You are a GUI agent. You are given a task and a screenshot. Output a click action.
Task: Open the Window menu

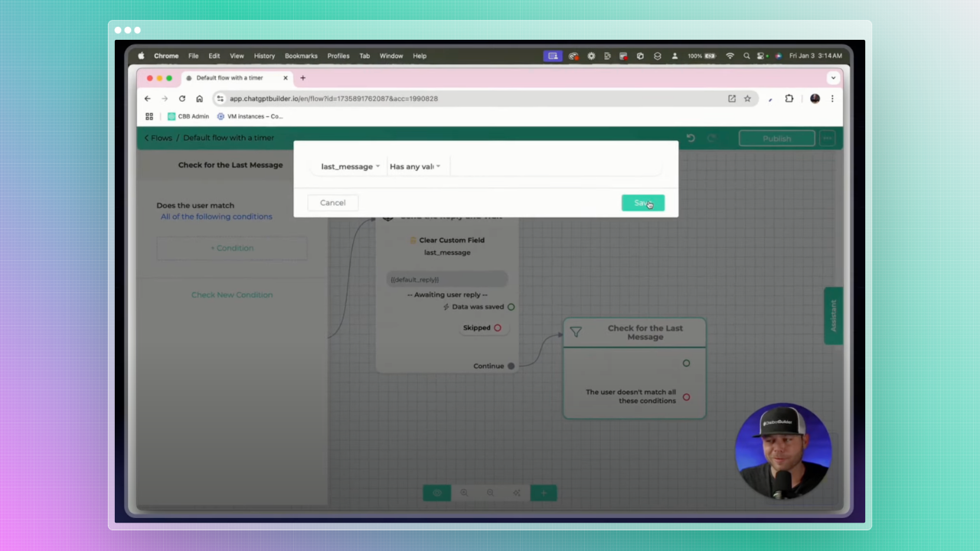[x=391, y=56]
